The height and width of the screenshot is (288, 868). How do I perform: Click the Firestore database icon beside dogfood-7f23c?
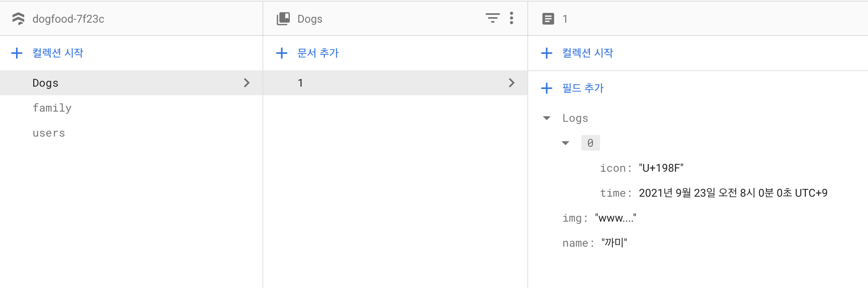[x=18, y=18]
